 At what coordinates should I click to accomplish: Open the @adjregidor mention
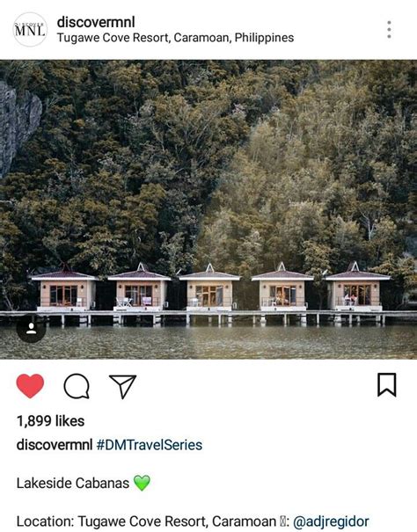(331, 521)
